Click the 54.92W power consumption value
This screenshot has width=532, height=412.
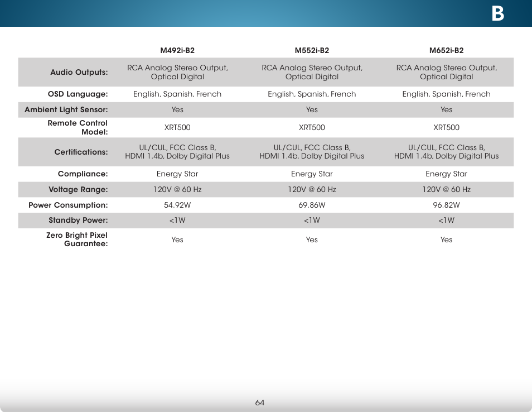pyautogui.click(x=177, y=205)
